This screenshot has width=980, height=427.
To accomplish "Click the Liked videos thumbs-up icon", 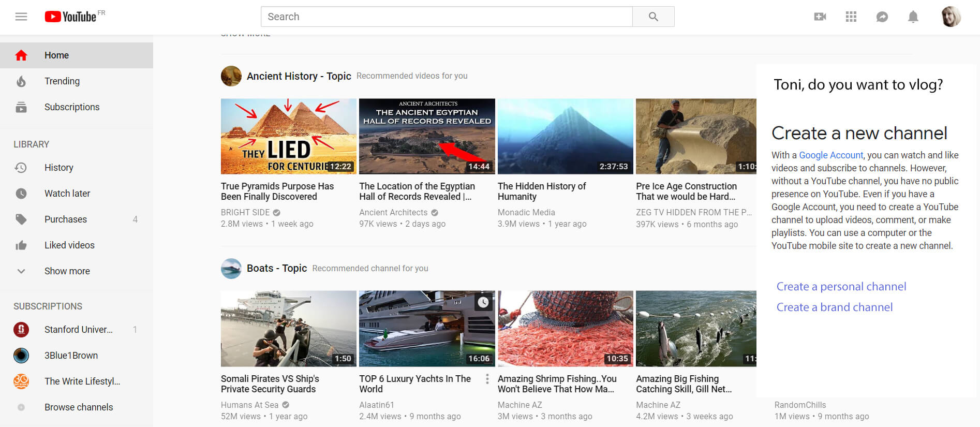I will tap(21, 245).
